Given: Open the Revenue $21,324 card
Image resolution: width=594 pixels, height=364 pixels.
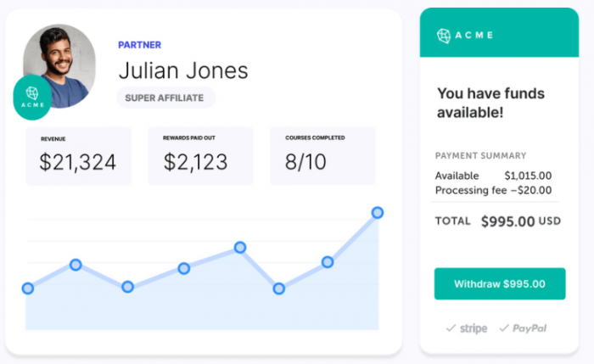Looking at the screenshot, I should 78,156.
